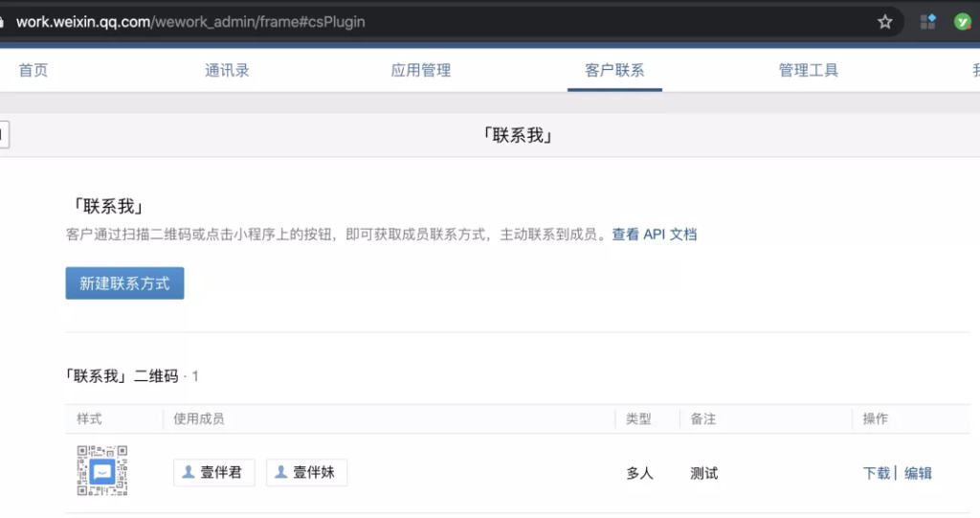Click 编辑 link in the 测试 row
This screenshot has width=980, height=518.
pos(918,473)
